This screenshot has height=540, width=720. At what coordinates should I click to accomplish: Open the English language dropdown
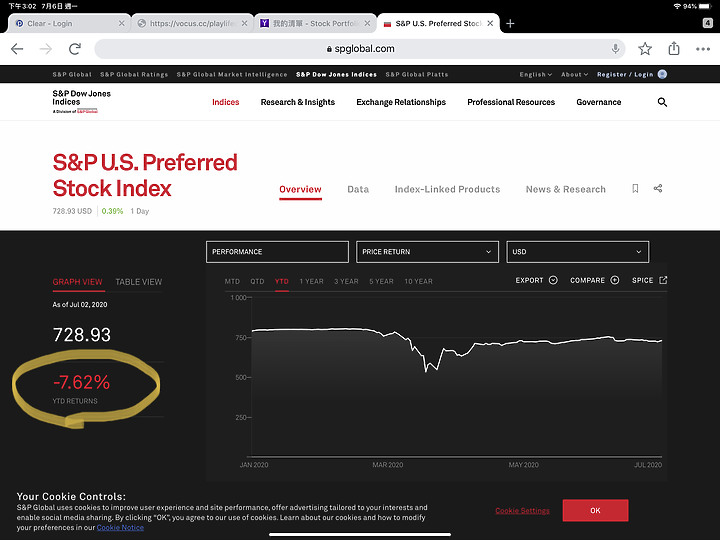click(535, 74)
